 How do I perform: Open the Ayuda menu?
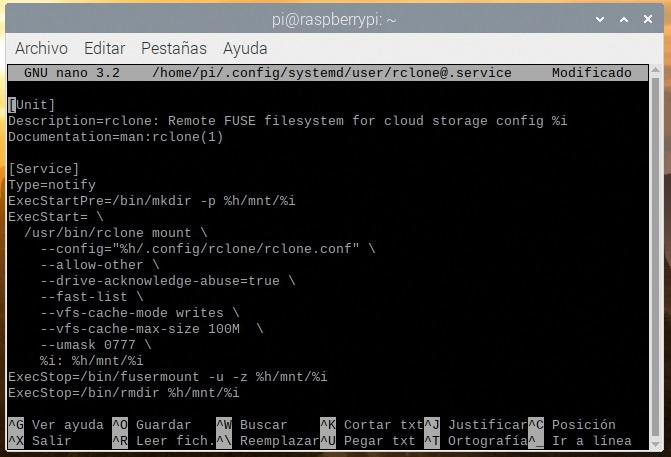coord(245,49)
